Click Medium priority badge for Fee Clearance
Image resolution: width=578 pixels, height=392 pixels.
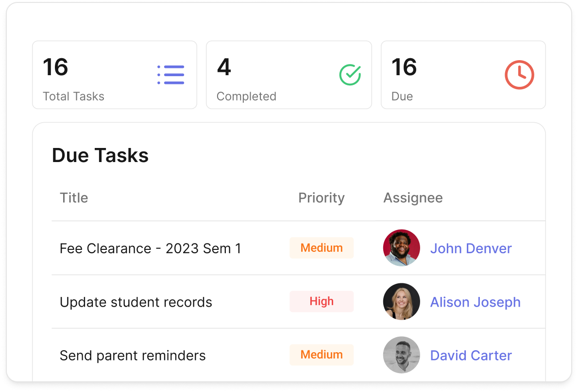[x=322, y=248]
